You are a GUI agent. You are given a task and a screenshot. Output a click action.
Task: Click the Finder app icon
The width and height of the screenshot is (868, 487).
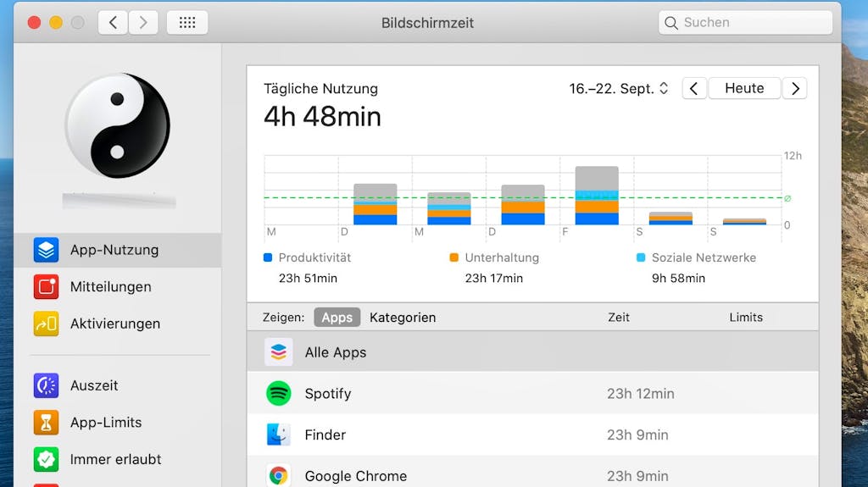(x=278, y=434)
